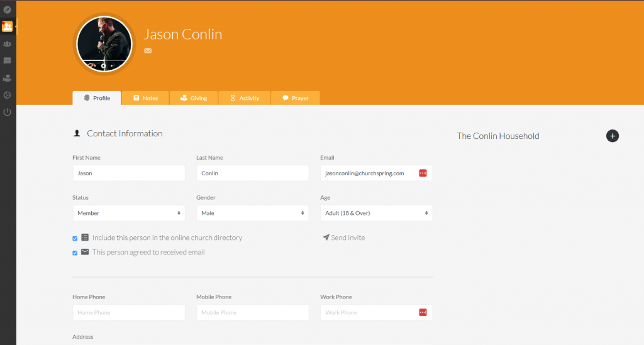644x345 pixels.
Task: Click the First Name field containing Jason
Action: click(128, 173)
